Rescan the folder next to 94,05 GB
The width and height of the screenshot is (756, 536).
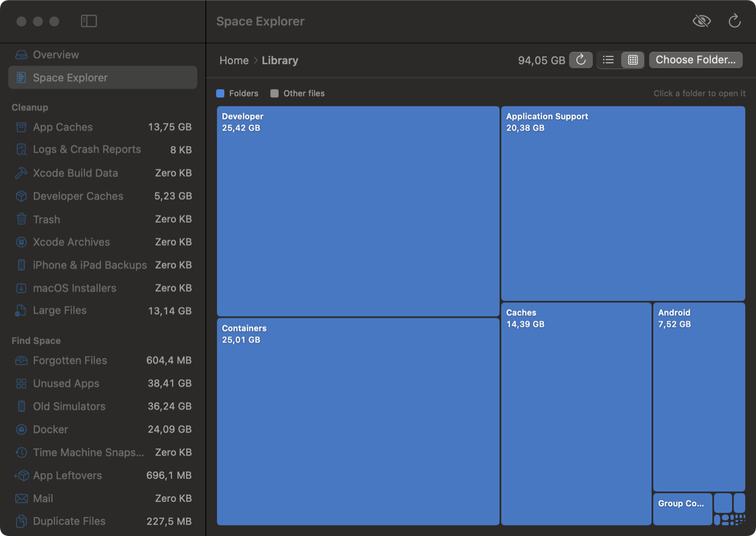pos(580,60)
